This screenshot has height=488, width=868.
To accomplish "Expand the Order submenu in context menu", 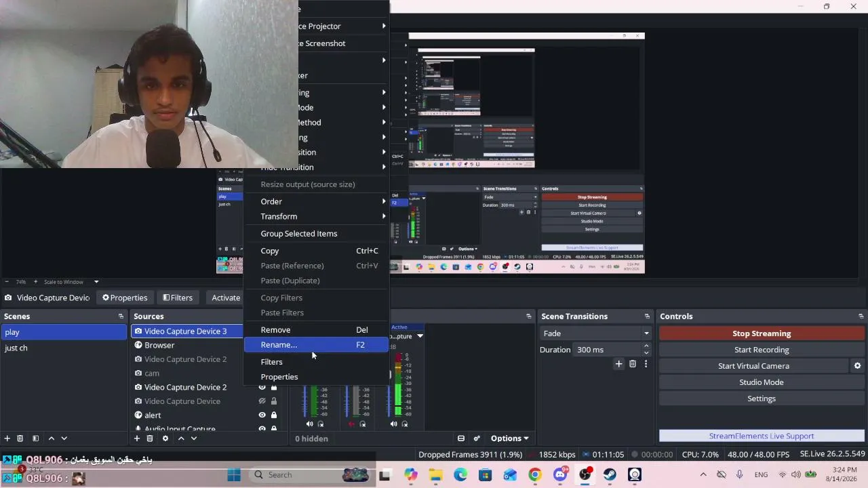I will [316, 201].
